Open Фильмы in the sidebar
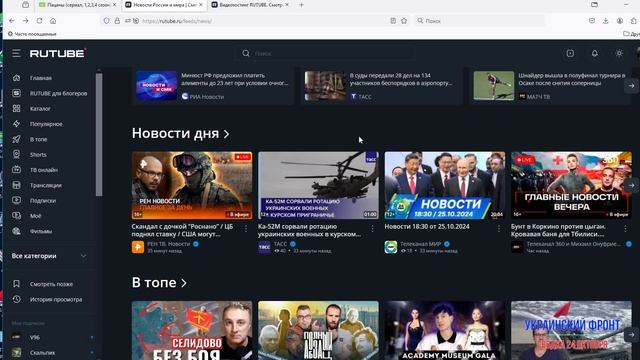 click(32, 231)
